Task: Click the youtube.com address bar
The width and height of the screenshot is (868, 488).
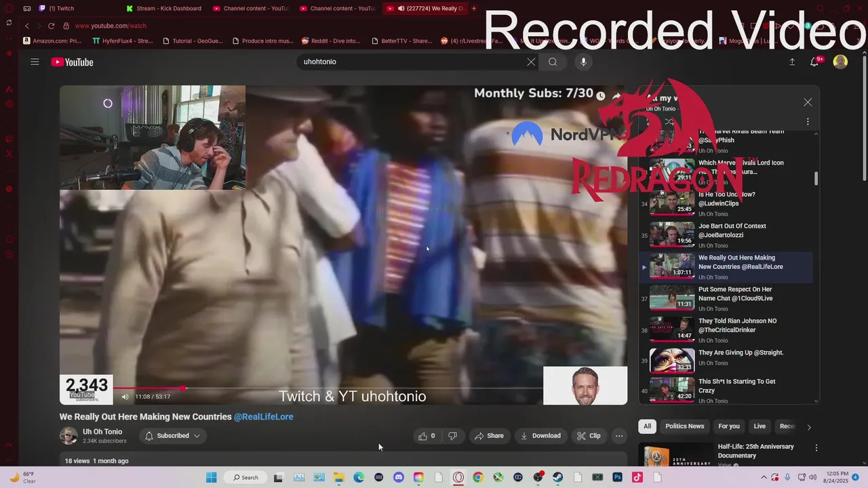Action: (111, 26)
